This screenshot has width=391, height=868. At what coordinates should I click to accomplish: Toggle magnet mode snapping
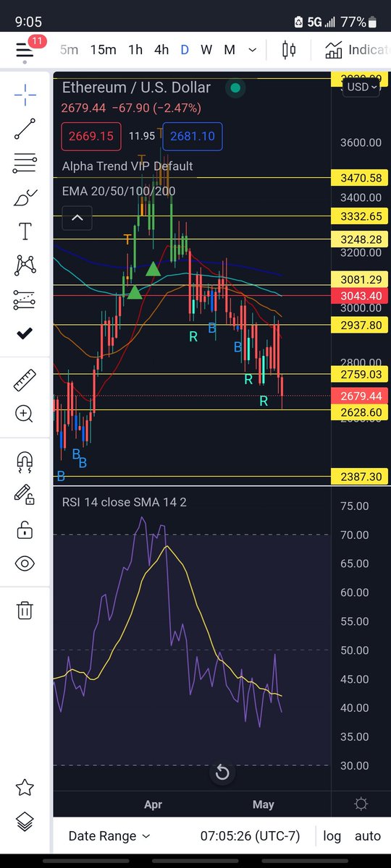25,460
